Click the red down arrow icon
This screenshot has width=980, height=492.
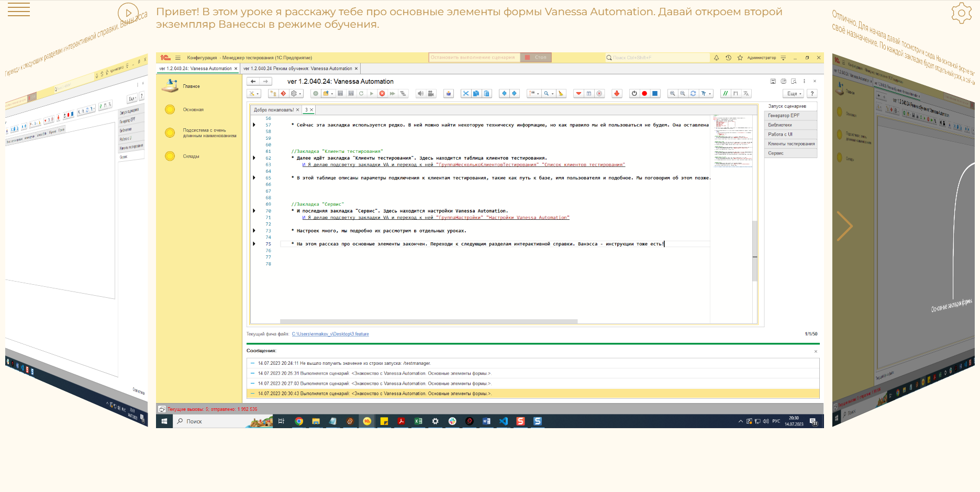617,94
